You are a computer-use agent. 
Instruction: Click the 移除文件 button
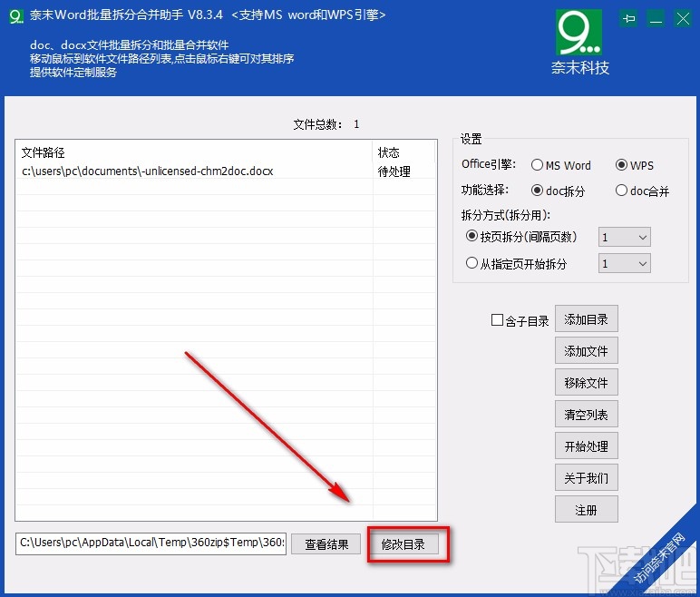coord(586,383)
